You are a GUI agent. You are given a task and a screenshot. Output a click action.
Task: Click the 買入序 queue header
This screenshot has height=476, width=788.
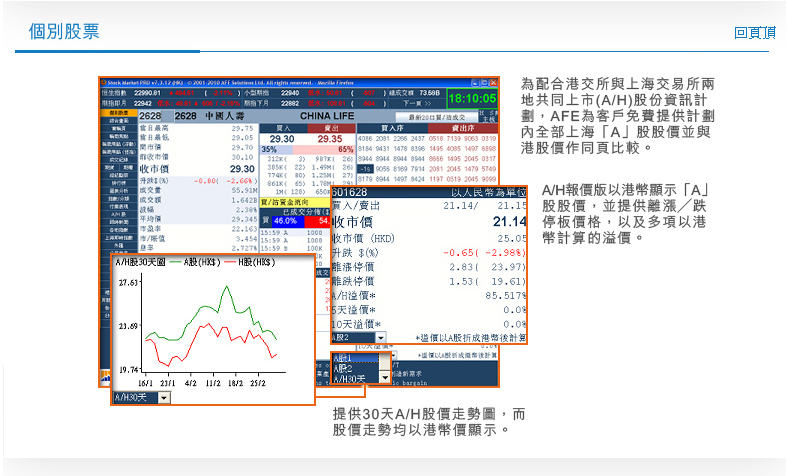(392, 128)
